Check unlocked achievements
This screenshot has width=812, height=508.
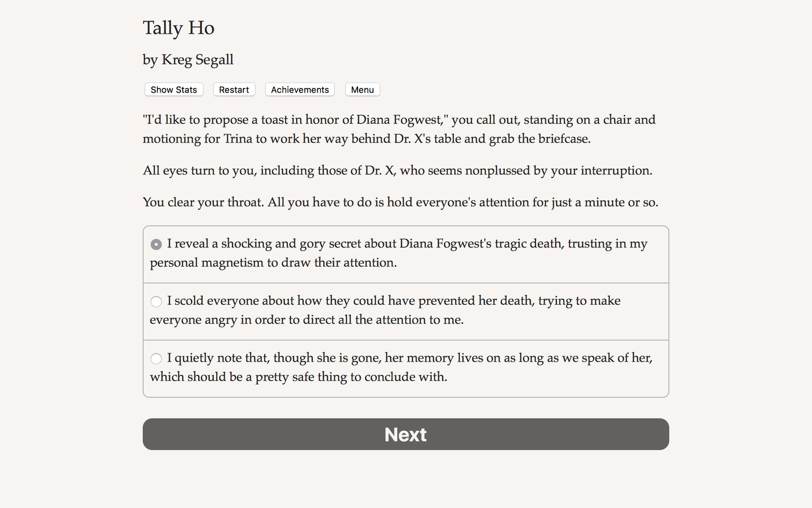(299, 89)
